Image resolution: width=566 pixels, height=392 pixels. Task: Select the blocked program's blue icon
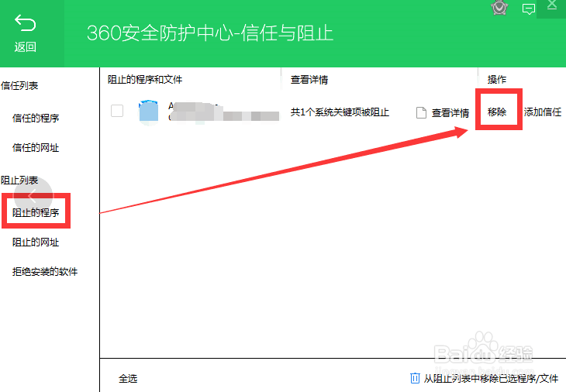pyautogui.click(x=149, y=112)
